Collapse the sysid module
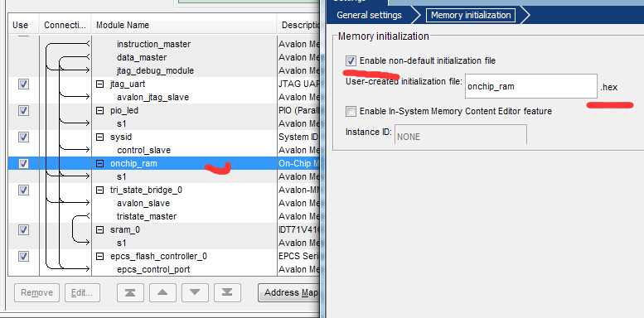The width and height of the screenshot is (644, 318). click(x=99, y=137)
